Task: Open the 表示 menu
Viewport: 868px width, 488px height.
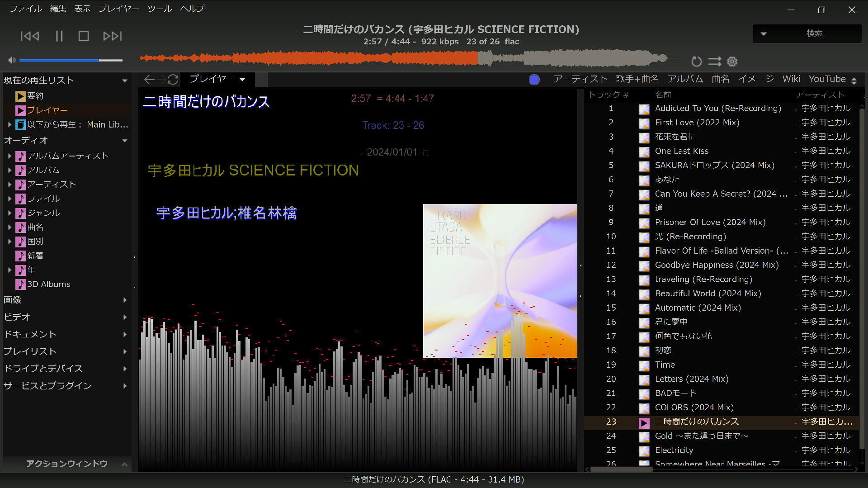Action: point(82,9)
